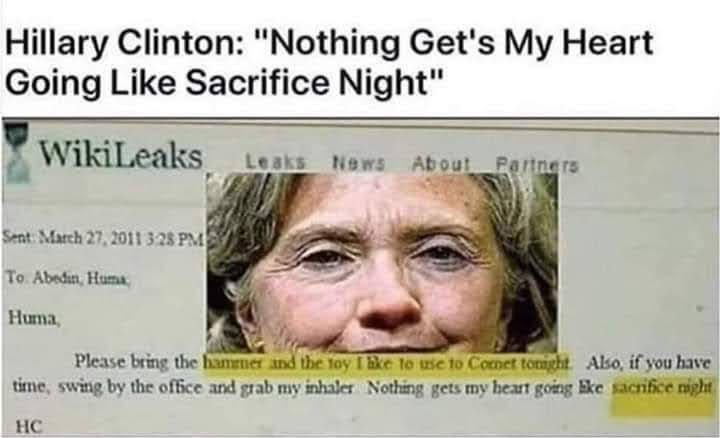Click the article headline's first line

coord(329,43)
